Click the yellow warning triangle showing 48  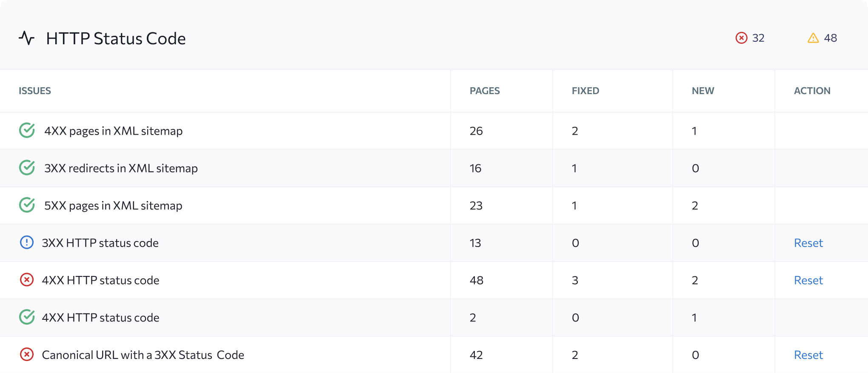tap(813, 38)
